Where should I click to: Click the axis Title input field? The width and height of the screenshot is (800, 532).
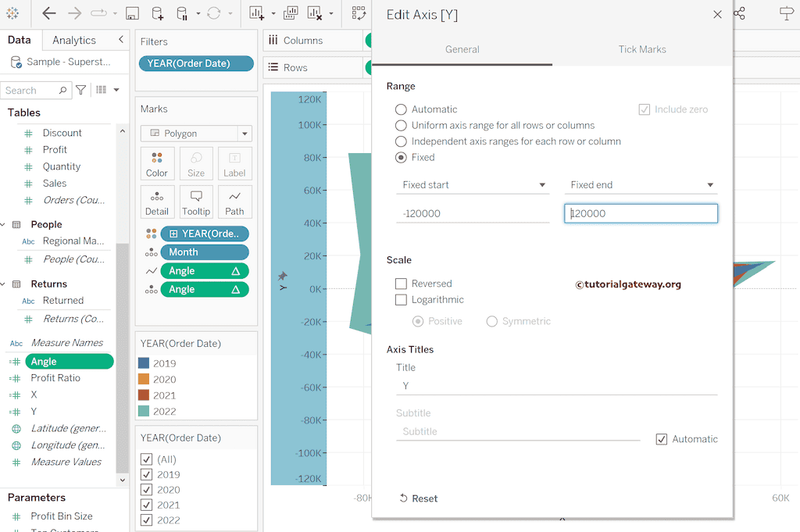click(x=556, y=386)
